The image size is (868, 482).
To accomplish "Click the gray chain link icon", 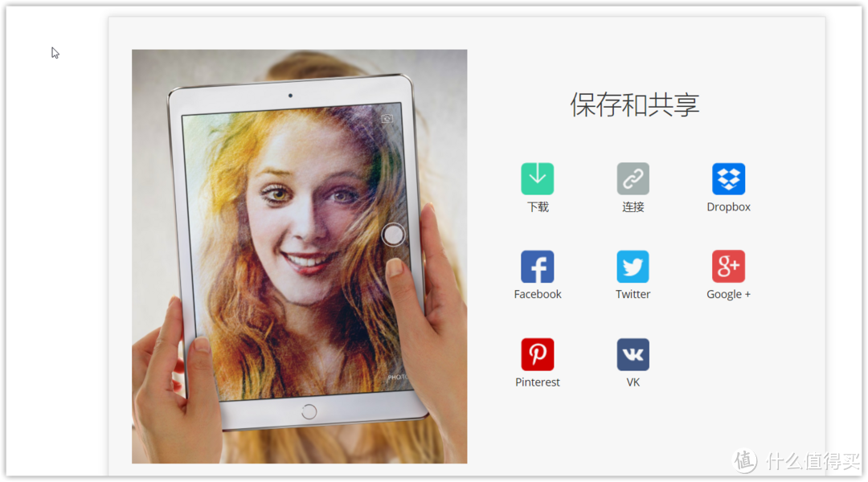I will (633, 179).
